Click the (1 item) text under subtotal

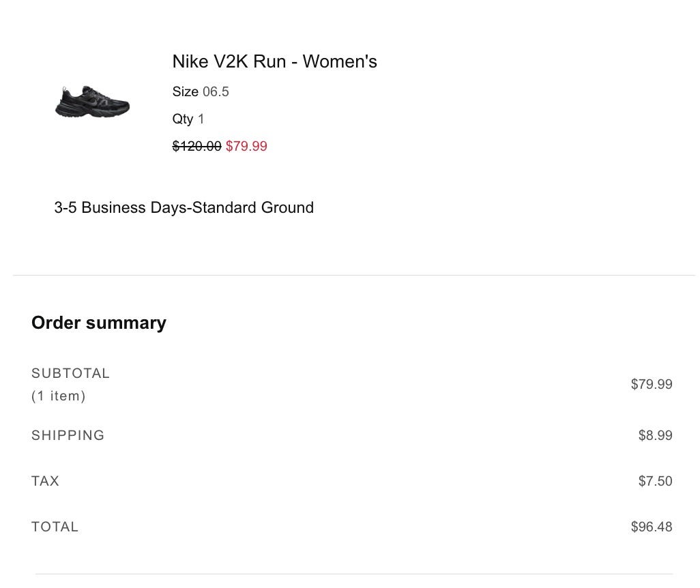(x=59, y=396)
